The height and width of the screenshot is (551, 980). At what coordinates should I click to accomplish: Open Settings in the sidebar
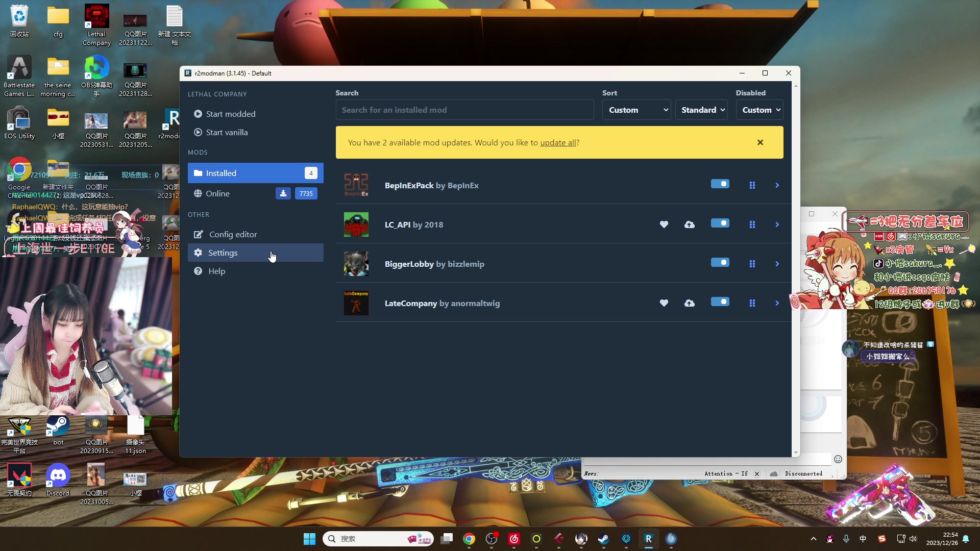pyautogui.click(x=223, y=253)
